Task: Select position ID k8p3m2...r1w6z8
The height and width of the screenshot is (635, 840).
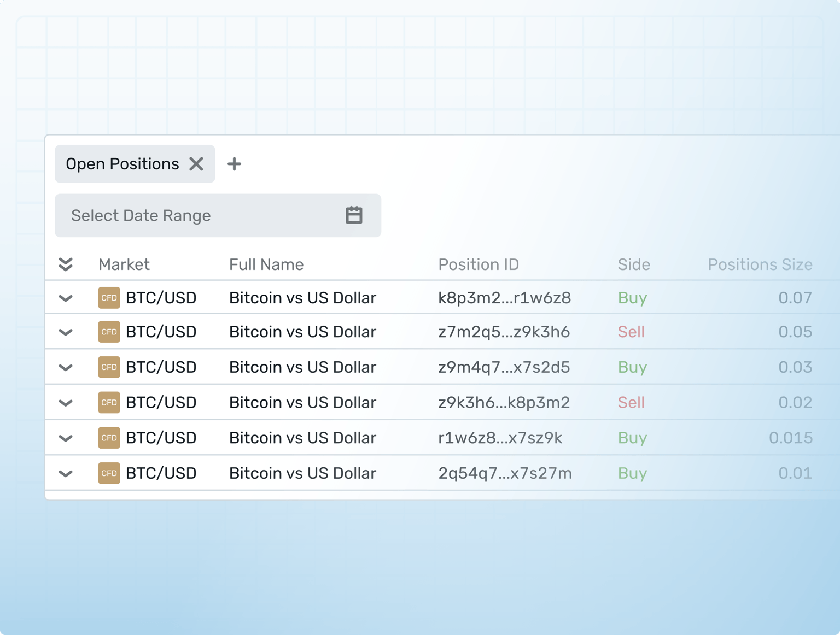Action: pos(505,298)
